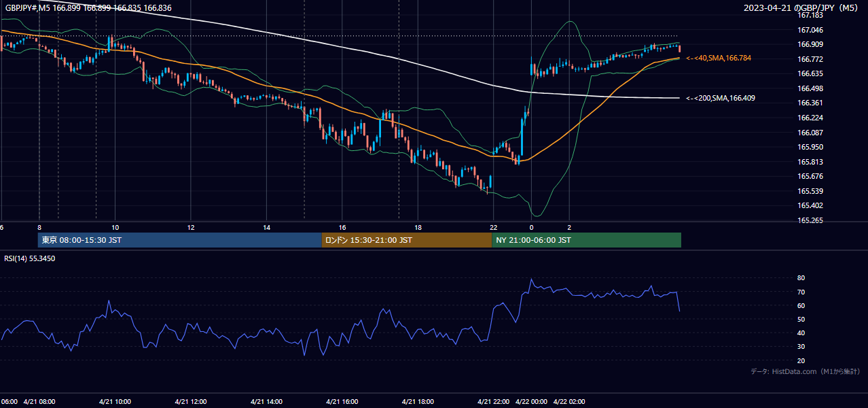Click price axis value 165.813

[x=810, y=162]
